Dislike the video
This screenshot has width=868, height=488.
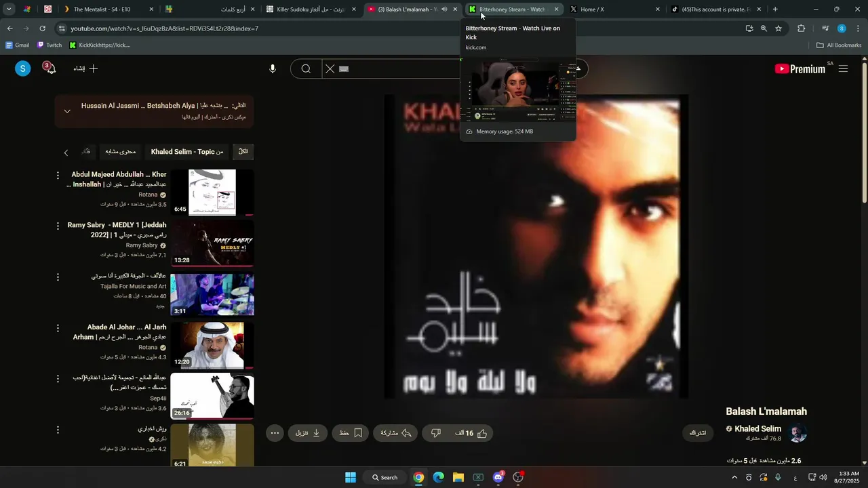click(436, 433)
